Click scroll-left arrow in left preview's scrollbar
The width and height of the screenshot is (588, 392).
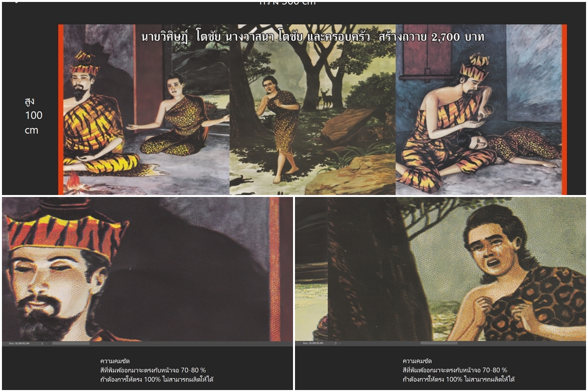tap(47, 343)
